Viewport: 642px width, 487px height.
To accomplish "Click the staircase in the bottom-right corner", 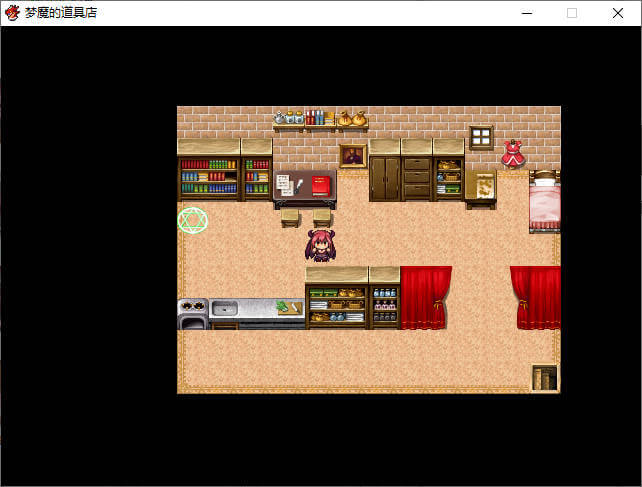I will [x=544, y=378].
